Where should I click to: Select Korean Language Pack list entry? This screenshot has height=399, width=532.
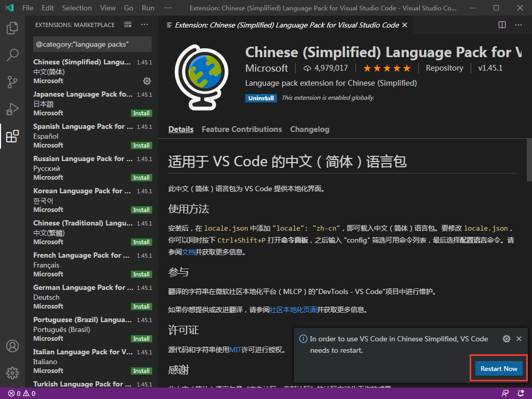(x=92, y=200)
